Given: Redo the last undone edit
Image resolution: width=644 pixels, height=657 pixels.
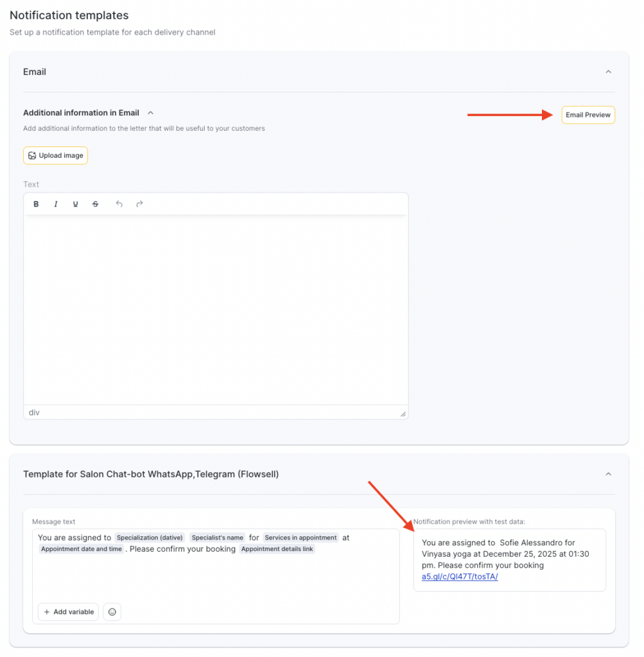Looking at the screenshot, I should pyautogui.click(x=139, y=204).
